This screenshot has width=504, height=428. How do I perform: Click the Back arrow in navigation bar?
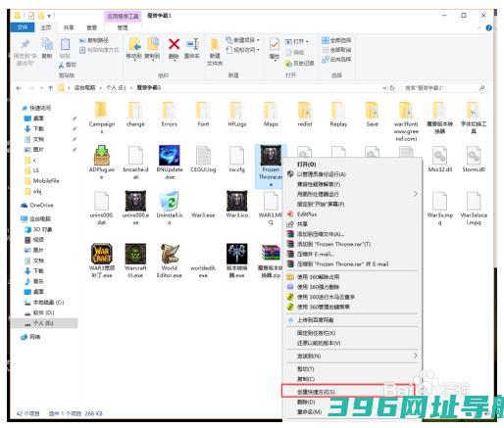(19, 88)
